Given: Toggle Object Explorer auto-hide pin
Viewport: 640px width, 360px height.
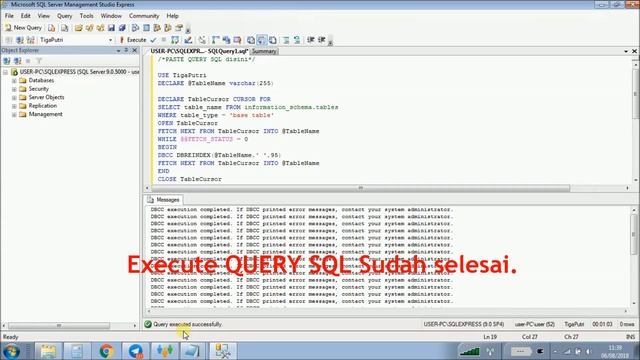Looking at the screenshot, I should (x=126, y=50).
